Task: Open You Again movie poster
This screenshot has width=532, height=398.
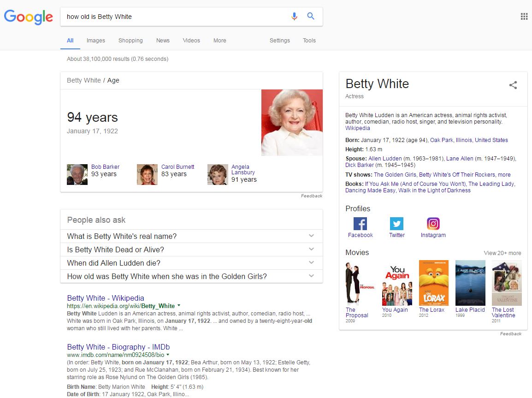Action: pos(397,283)
